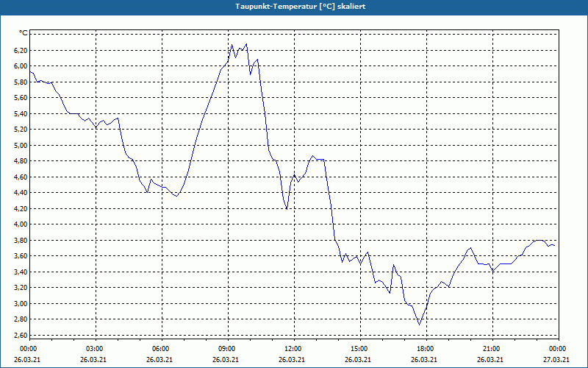588x368 pixels.
Task: Click the chart title Taupunkt-Temperatur [°C] skaliert
Action: tap(301, 7)
